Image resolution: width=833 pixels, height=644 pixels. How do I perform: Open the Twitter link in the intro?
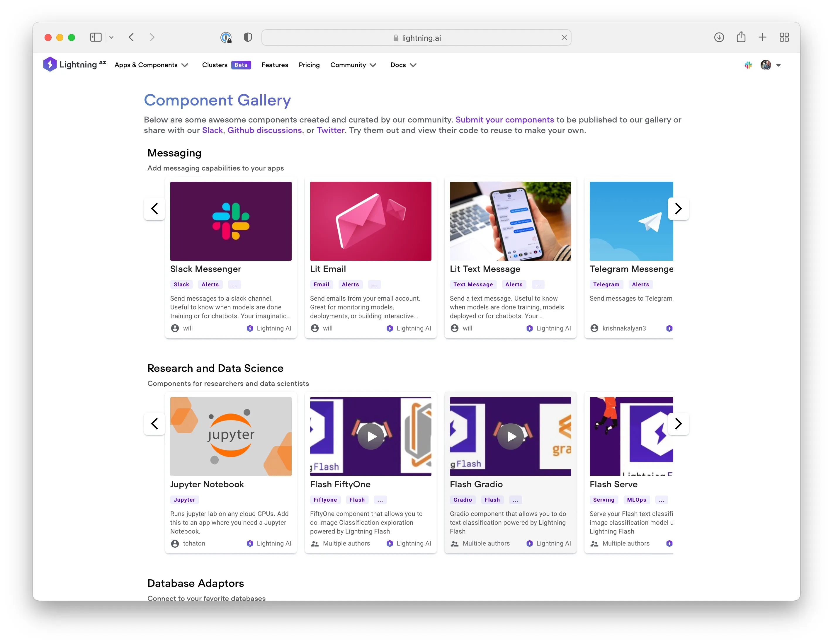[x=330, y=130]
